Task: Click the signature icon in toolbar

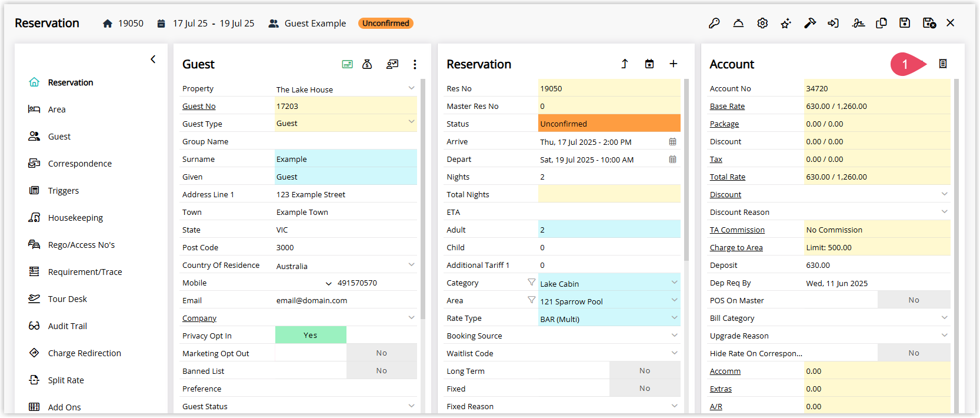Action: pos(858,23)
